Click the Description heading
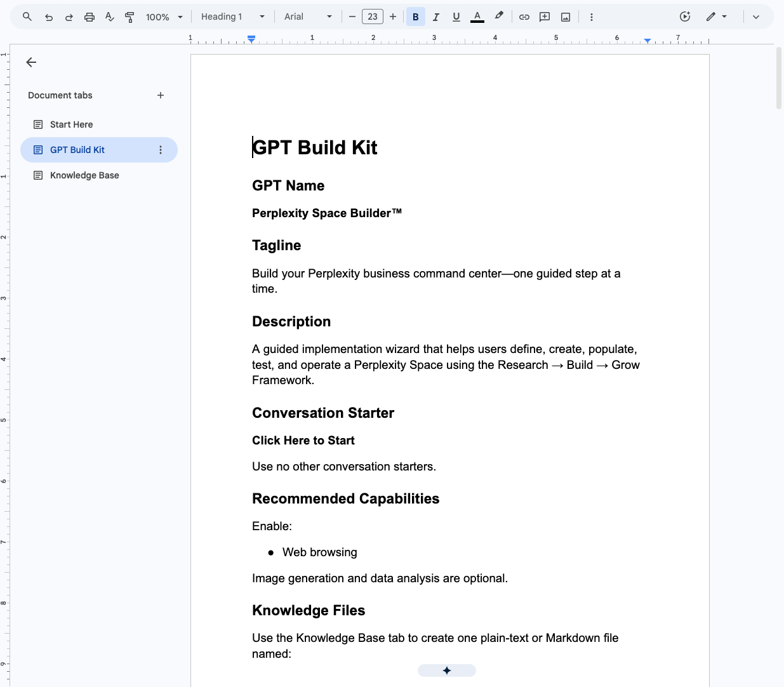 click(x=291, y=321)
